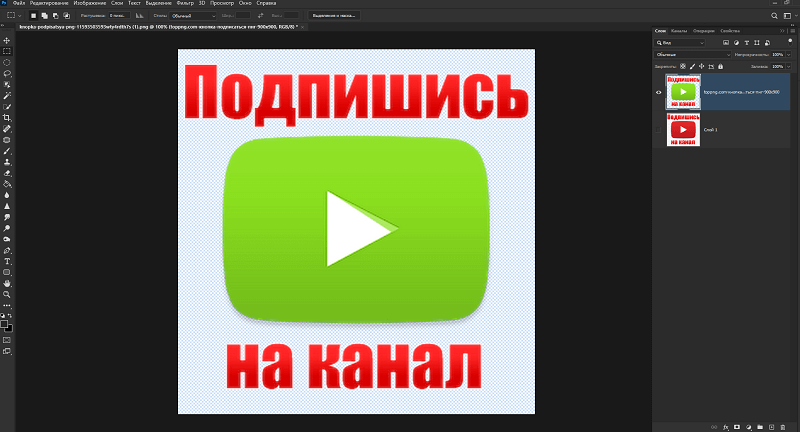Click the Search icon in options bar

pos(774,16)
